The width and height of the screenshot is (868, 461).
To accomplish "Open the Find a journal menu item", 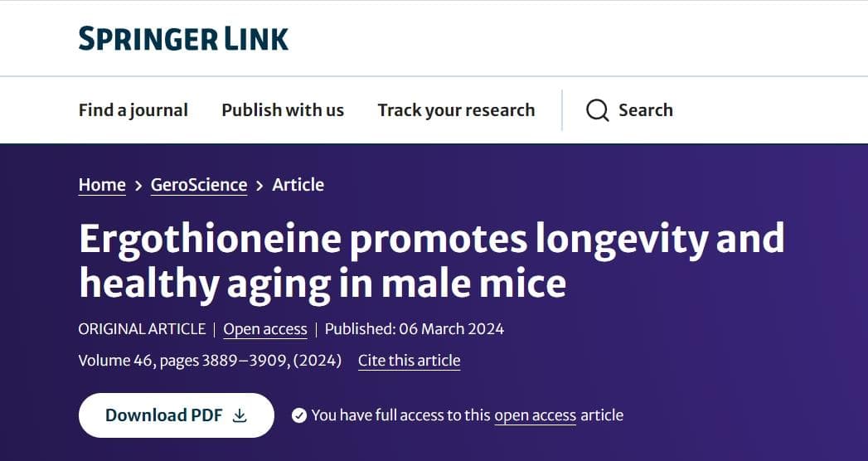I will (133, 110).
